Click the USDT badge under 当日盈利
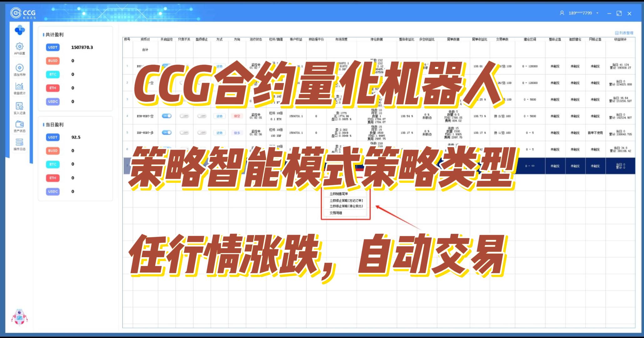Viewport: 644px width, 338px height. pos(53,137)
